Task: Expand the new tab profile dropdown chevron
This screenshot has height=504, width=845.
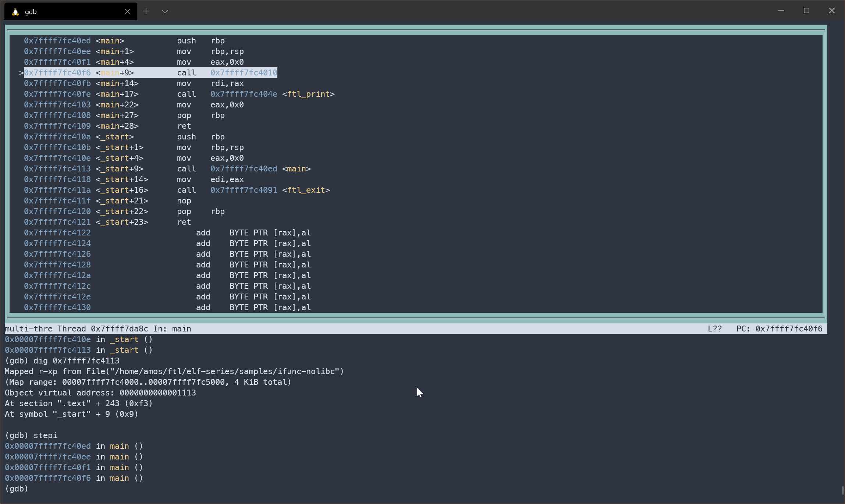Action: pyautogui.click(x=165, y=11)
